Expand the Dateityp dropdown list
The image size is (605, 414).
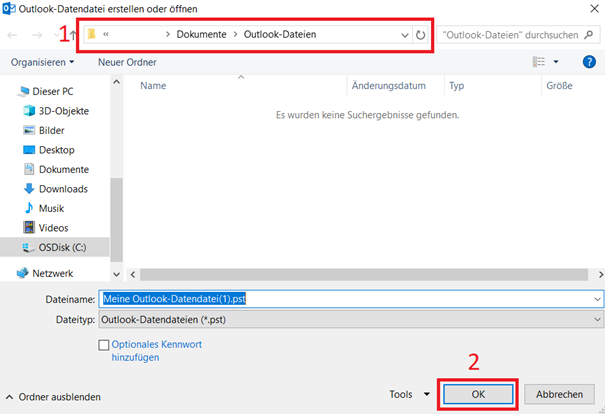597,318
